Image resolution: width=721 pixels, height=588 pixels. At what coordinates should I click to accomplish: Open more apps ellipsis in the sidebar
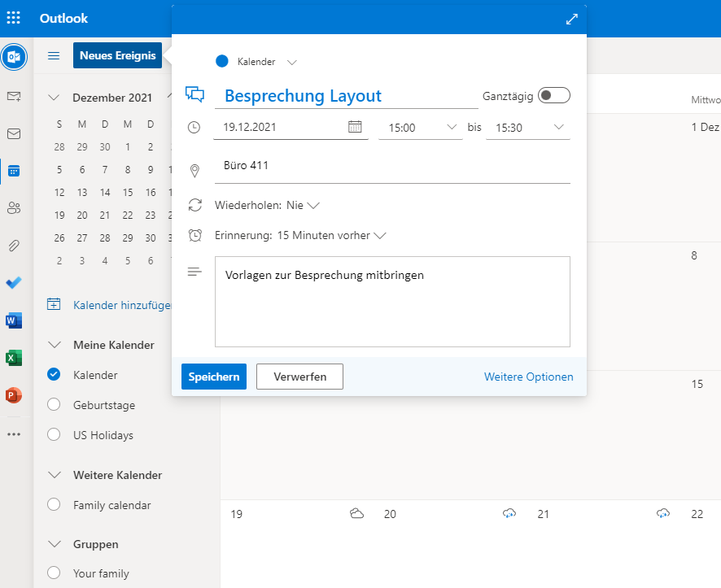(14, 434)
